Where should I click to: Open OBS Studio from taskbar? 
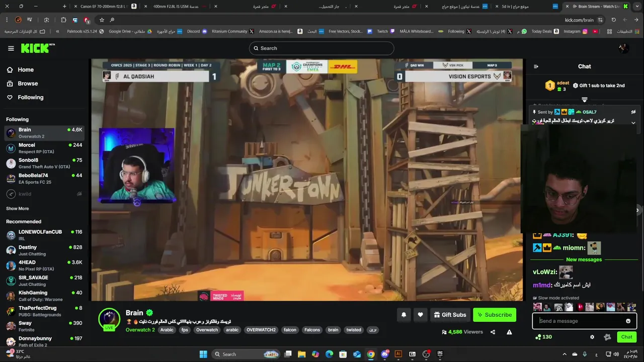pos(426,354)
